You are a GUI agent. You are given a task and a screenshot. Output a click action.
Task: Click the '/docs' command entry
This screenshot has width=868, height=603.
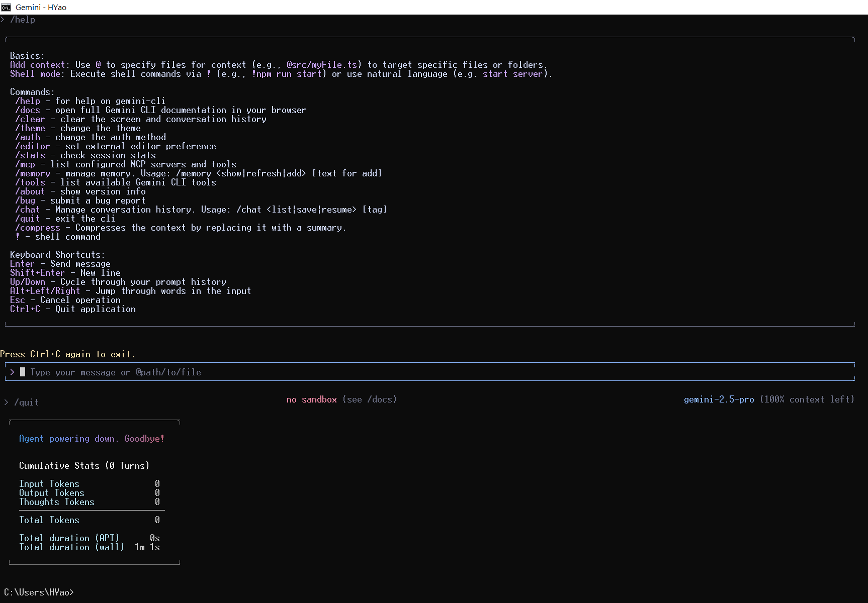(x=161, y=110)
